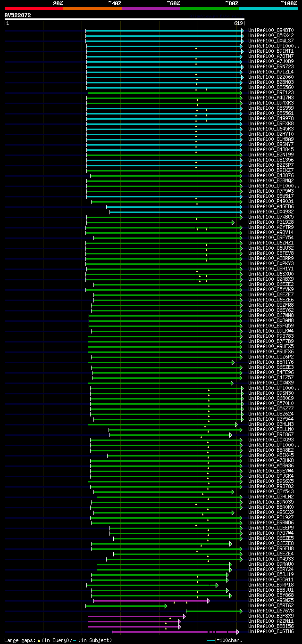Viewport: 302px width, 644px height.
Task: Select label UniRef100_O22060
Action: pos(271,77)
